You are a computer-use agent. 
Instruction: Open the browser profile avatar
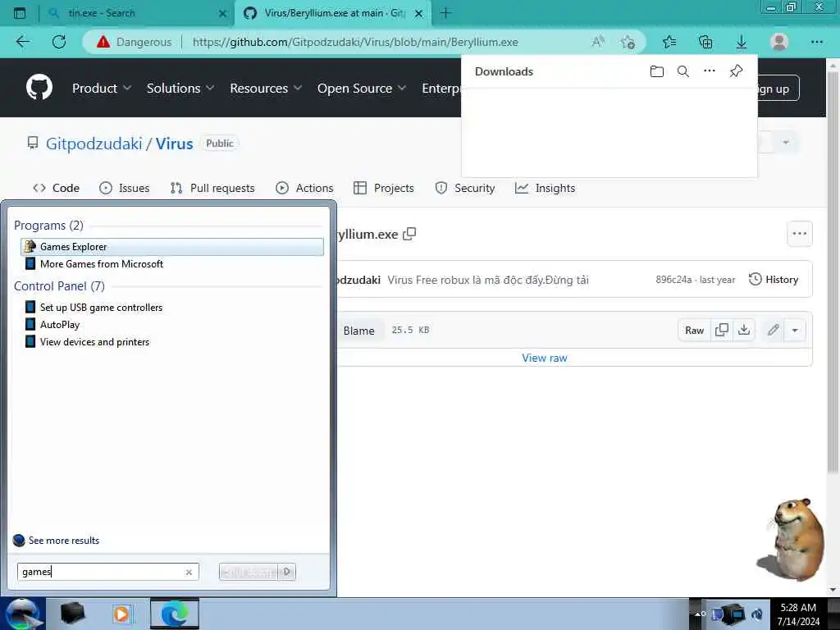779,42
